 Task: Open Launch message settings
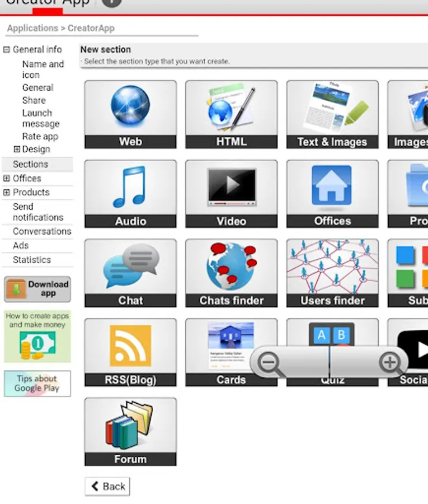pyautogui.click(x=41, y=118)
